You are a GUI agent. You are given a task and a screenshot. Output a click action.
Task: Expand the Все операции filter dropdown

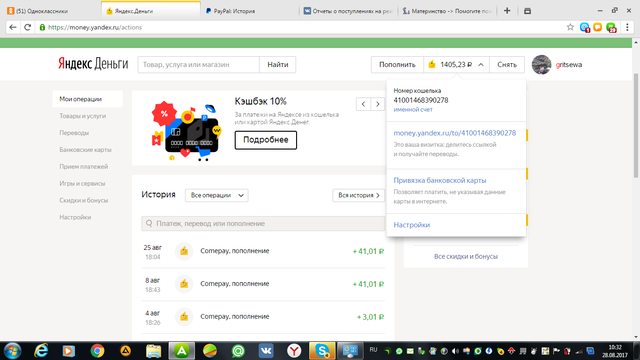216,195
